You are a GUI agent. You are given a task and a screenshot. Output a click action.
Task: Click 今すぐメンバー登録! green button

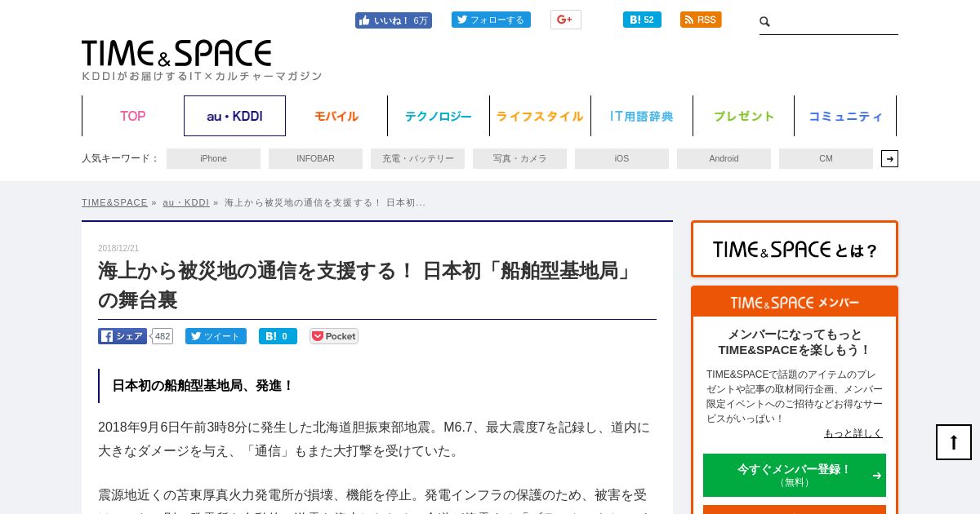coord(795,475)
